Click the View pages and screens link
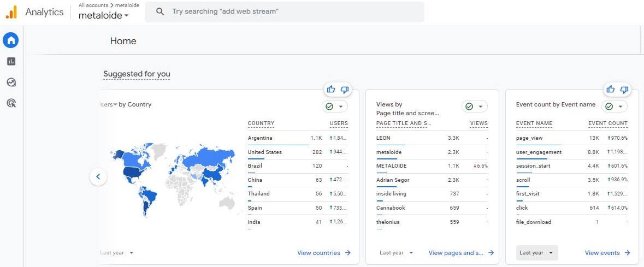The image size is (644, 267). 456,253
